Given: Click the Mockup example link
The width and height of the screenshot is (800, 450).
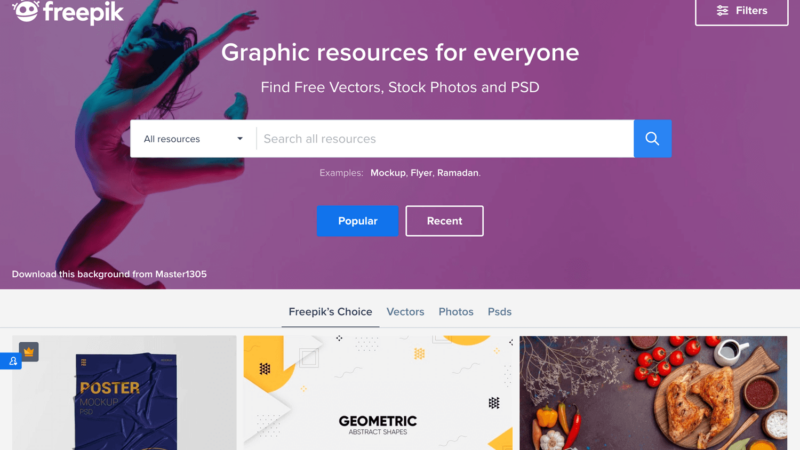Looking at the screenshot, I should [x=388, y=173].
